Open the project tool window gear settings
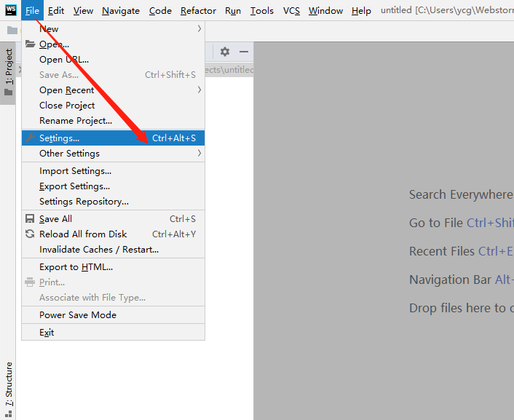 coord(225,52)
